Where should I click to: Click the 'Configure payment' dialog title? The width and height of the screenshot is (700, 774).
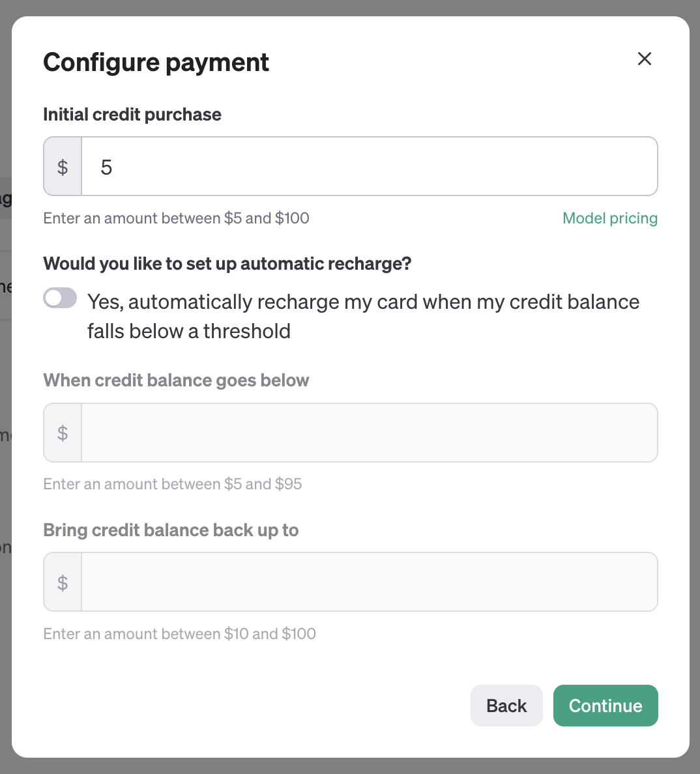pos(156,63)
